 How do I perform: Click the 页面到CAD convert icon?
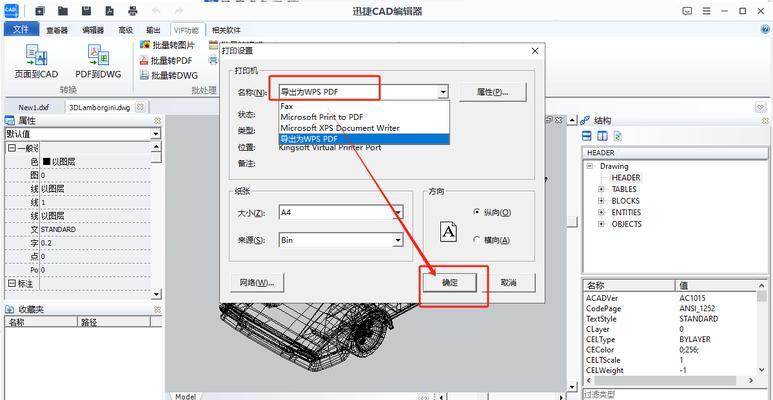[36, 55]
